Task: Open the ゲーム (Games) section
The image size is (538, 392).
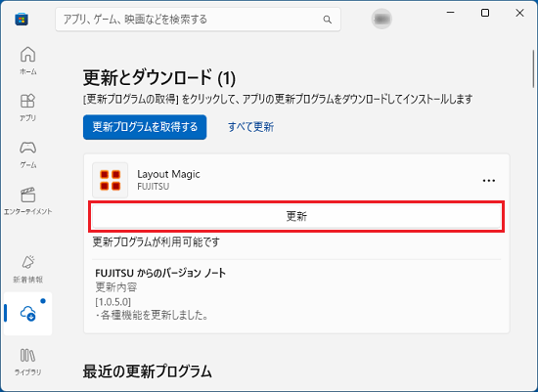Action: click(x=27, y=154)
